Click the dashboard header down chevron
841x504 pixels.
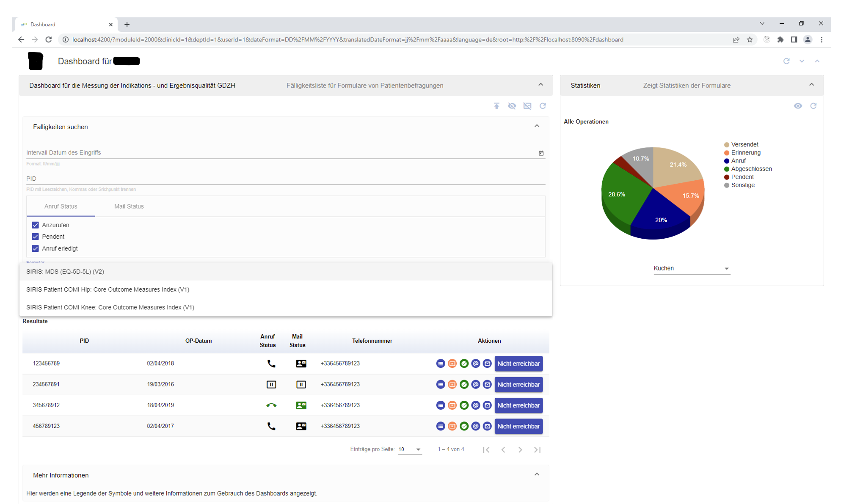(x=802, y=61)
